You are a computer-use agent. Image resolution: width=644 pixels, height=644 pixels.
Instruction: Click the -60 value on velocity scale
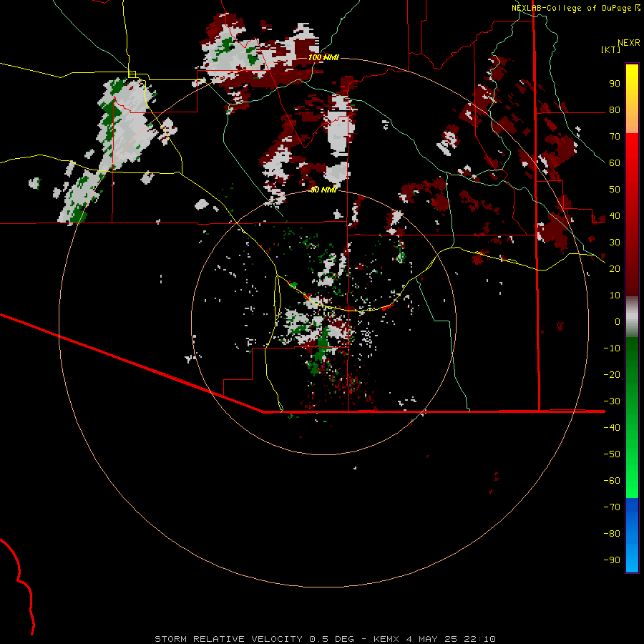tap(612, 481)
